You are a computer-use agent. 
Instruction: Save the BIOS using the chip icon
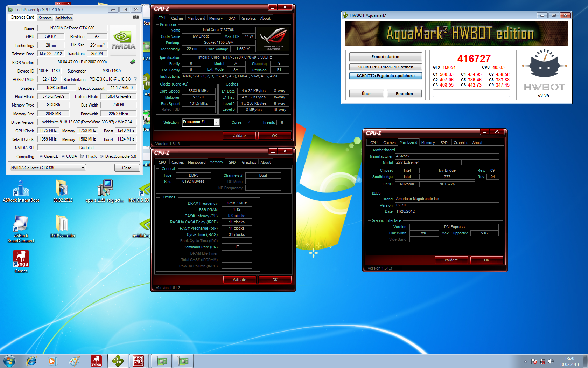click(x=133, y=62)
